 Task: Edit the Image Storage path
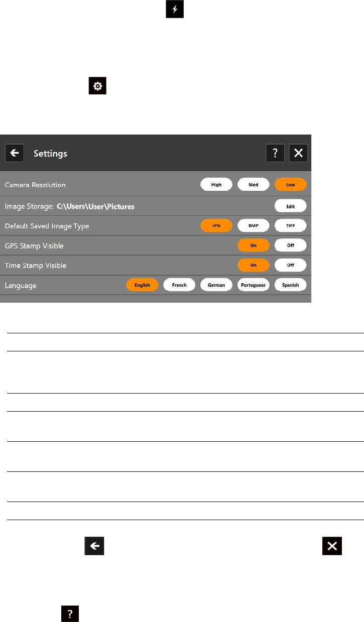290,206
